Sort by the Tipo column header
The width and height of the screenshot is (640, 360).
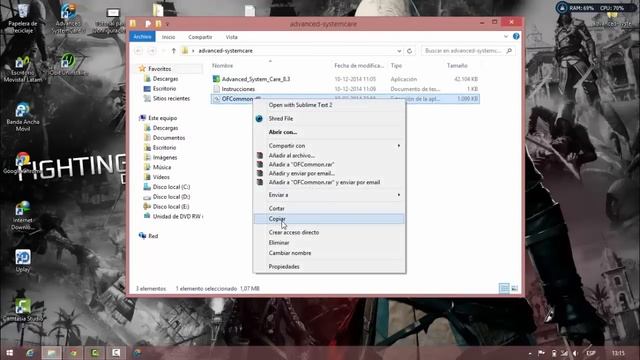coord(396,65)
